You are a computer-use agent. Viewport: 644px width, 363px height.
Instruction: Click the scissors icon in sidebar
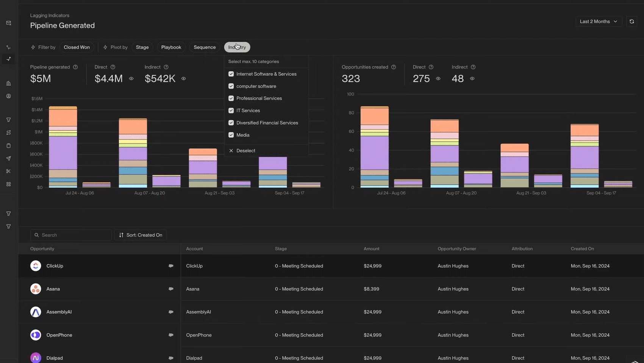click(x=8, y=171)
